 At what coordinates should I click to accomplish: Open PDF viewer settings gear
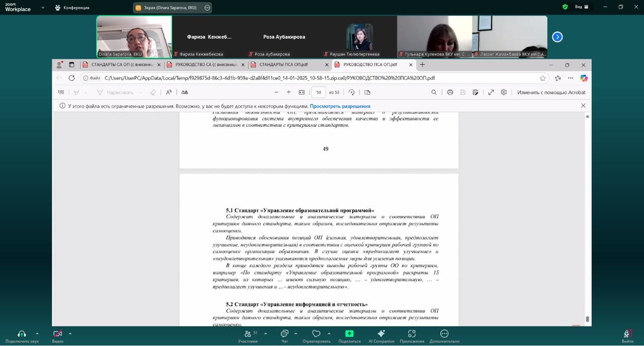504,93
